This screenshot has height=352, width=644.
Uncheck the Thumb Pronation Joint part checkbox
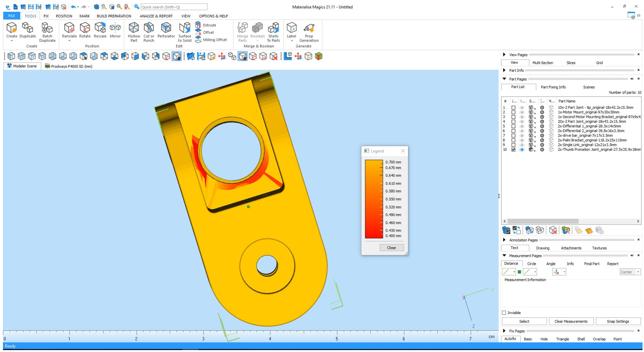[513, 149]
